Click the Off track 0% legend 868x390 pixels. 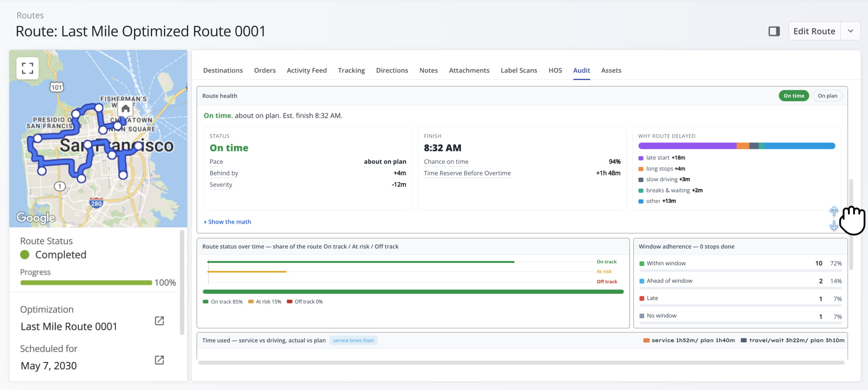[305, 302]
